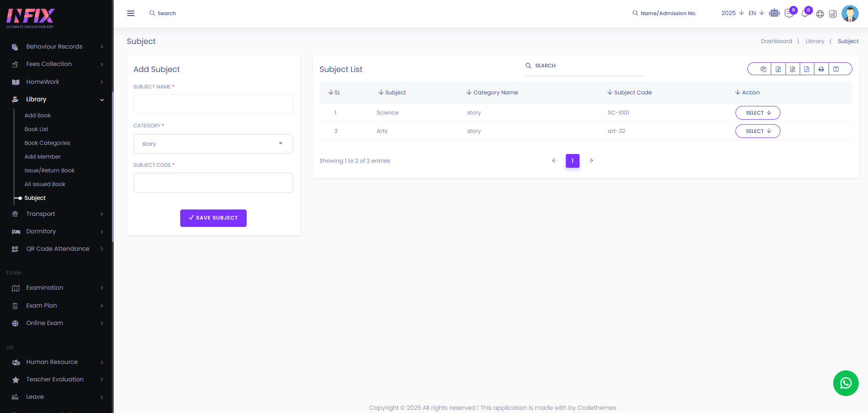
Task: Open column visibility options
Action: 836,69
